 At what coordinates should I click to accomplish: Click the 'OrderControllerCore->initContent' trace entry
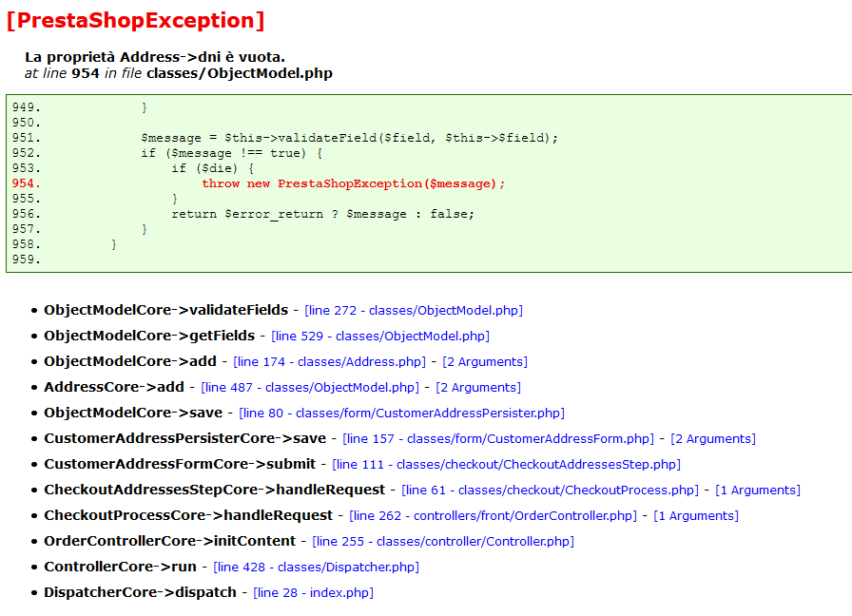[170, 541]
